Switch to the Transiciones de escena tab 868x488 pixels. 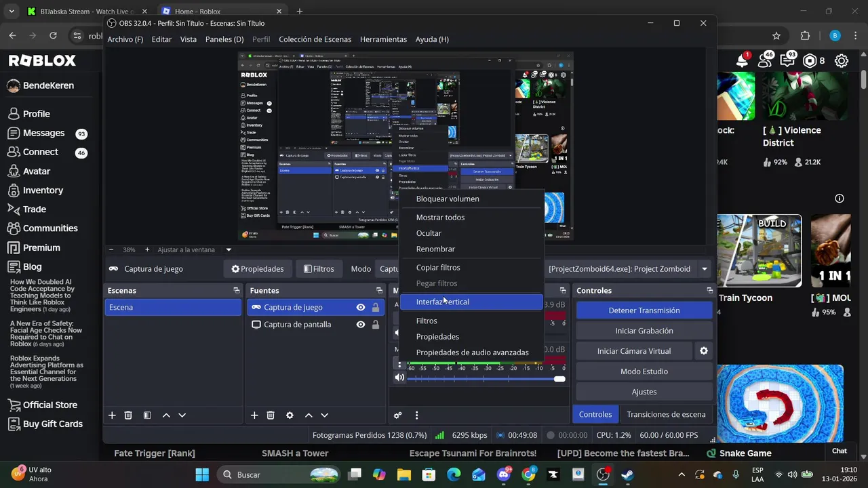[x=666, y=414]
